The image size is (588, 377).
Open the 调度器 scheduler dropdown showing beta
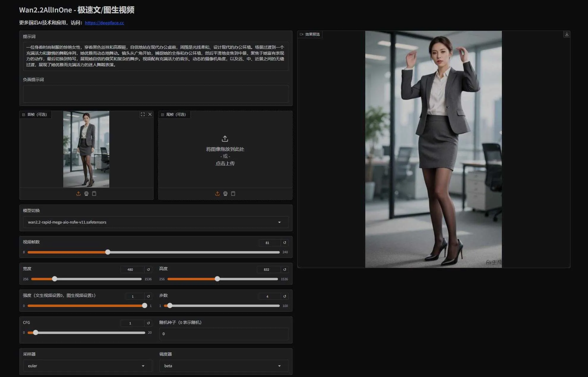point(223,366)
